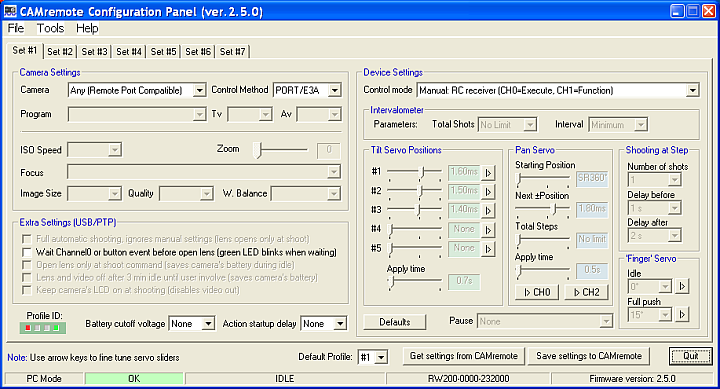
Task: Toggle Full automatic shooting checkbox
Action: [27, 239]
